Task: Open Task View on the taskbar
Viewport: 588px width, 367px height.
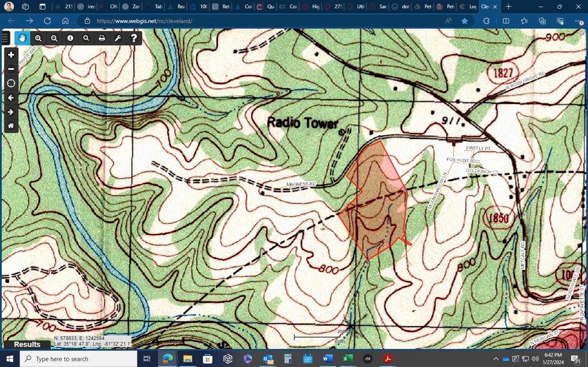Action: pyautogui.click(x=147, y=359)
